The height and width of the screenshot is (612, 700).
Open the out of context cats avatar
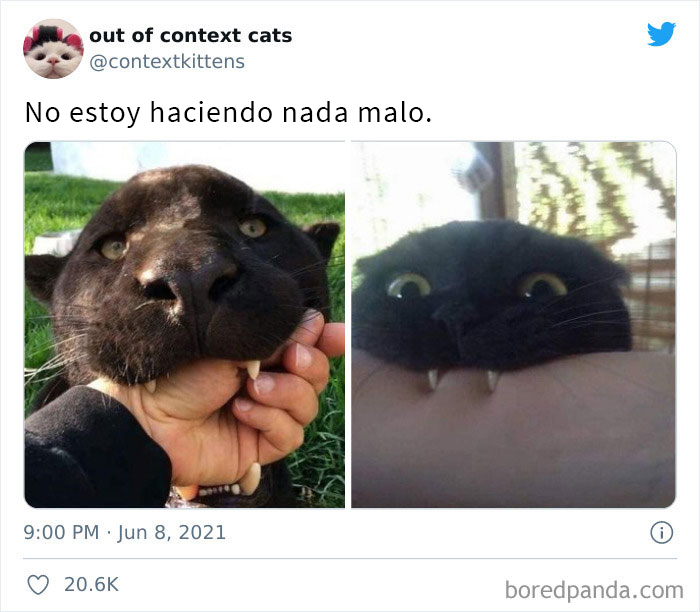[53, 49]
